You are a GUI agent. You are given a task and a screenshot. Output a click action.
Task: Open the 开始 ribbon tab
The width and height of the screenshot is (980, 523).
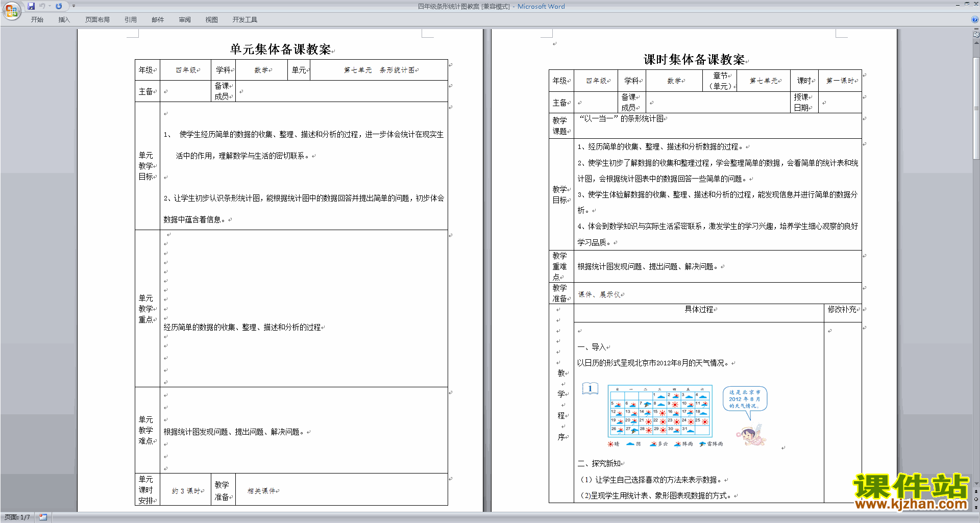click(x=37, y=20)
